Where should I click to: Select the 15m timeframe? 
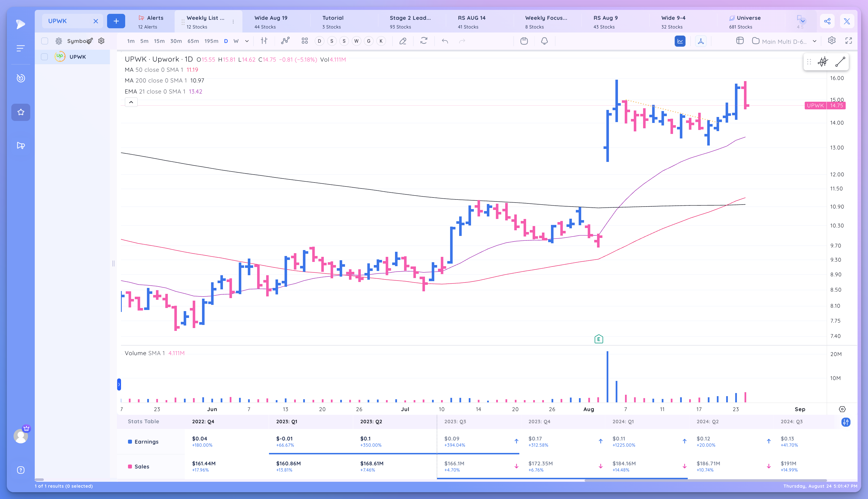point(159,41)
